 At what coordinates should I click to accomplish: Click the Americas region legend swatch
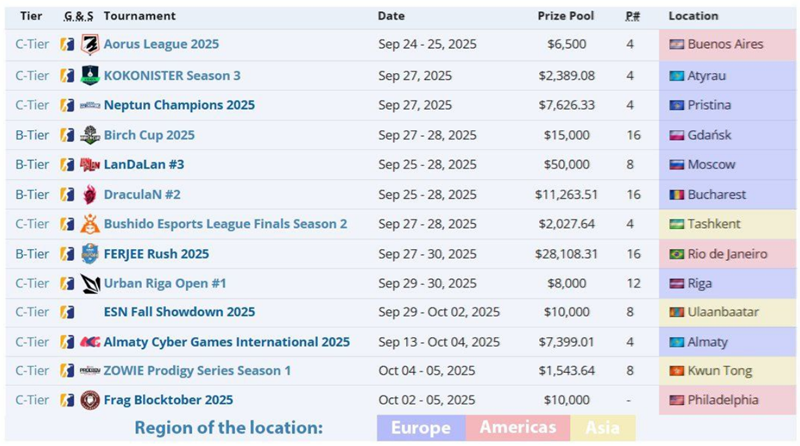tap(517, 428)
